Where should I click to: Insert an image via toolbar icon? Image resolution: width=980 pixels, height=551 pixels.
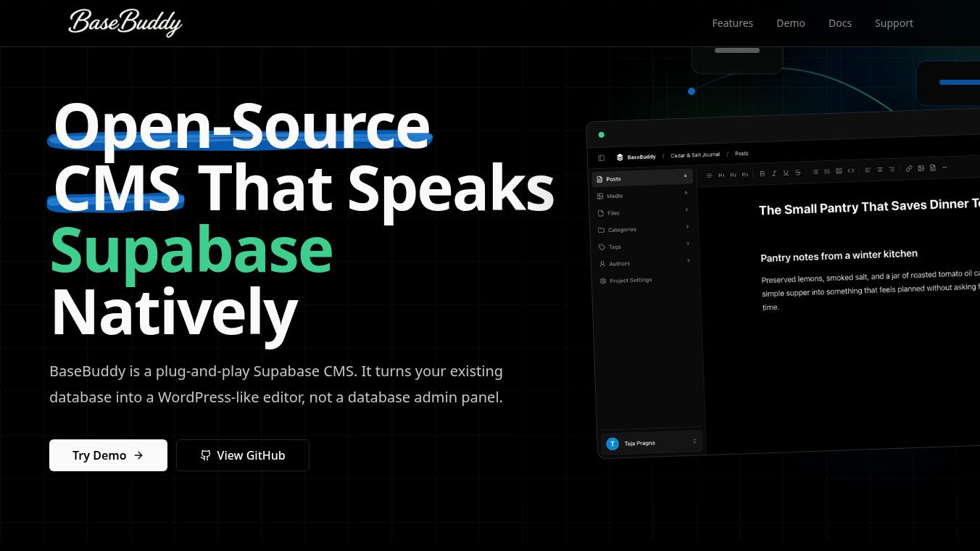(921, 168)
